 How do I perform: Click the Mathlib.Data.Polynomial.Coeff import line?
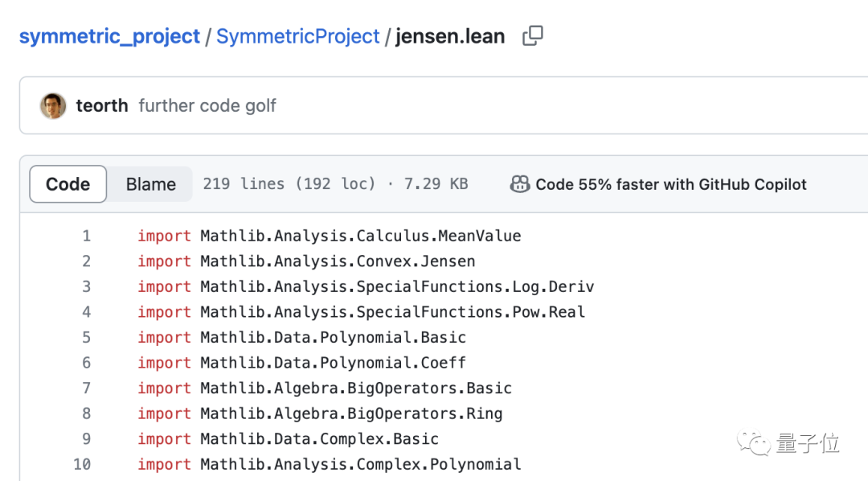[333, 363]
